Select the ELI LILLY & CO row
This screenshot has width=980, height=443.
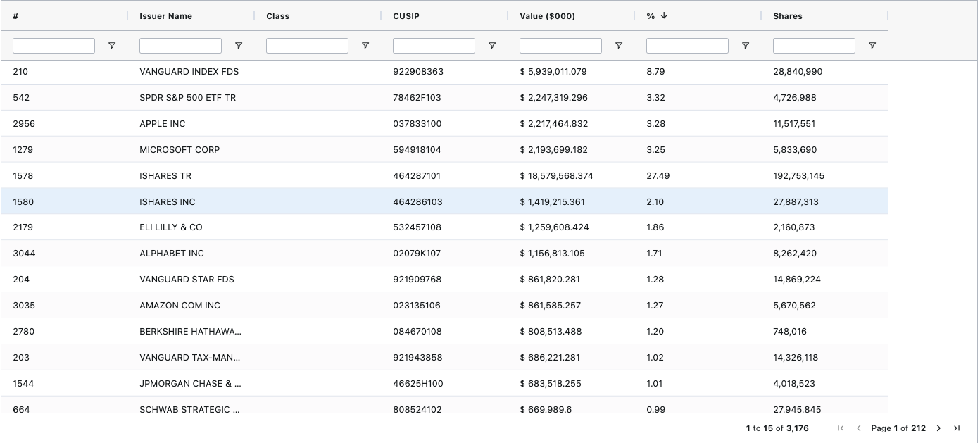pyautogui.click(x=171, y=227)
